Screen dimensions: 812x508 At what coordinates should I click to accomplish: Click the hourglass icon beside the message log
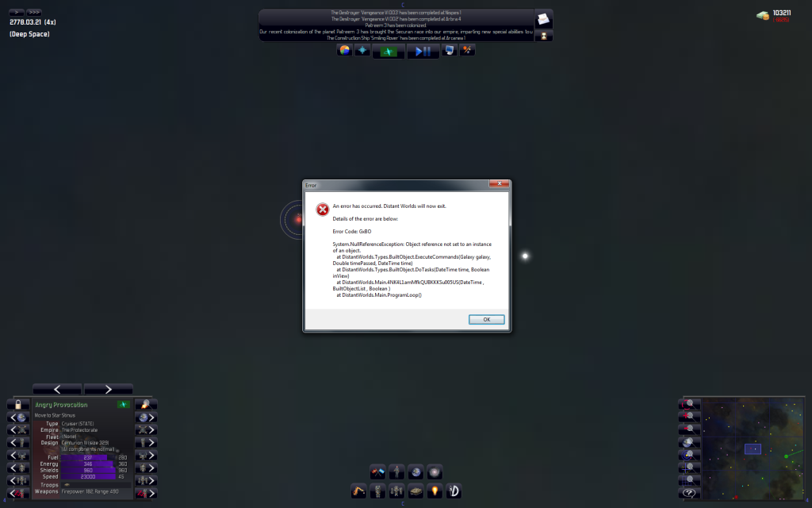543,36
